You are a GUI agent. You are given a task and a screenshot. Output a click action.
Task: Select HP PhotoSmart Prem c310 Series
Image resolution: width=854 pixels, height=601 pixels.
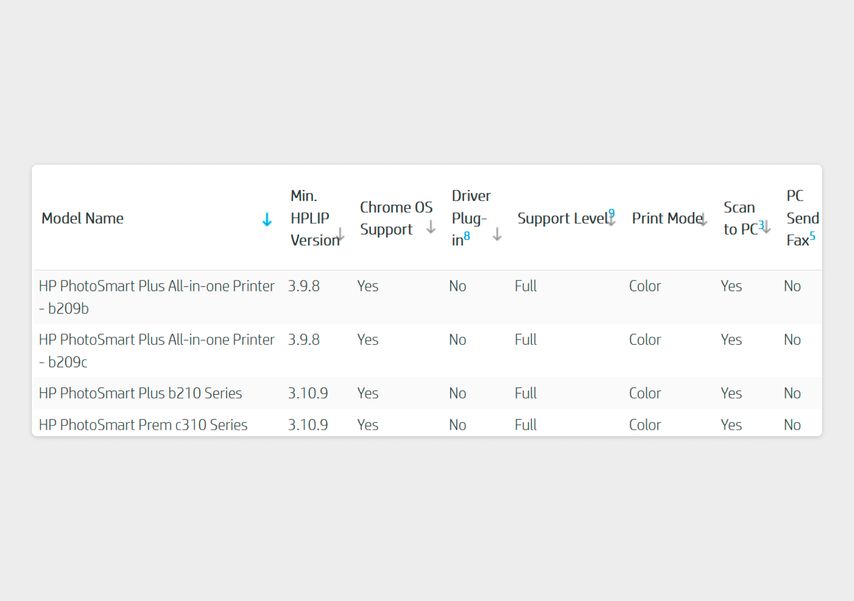tap(143, 425)
